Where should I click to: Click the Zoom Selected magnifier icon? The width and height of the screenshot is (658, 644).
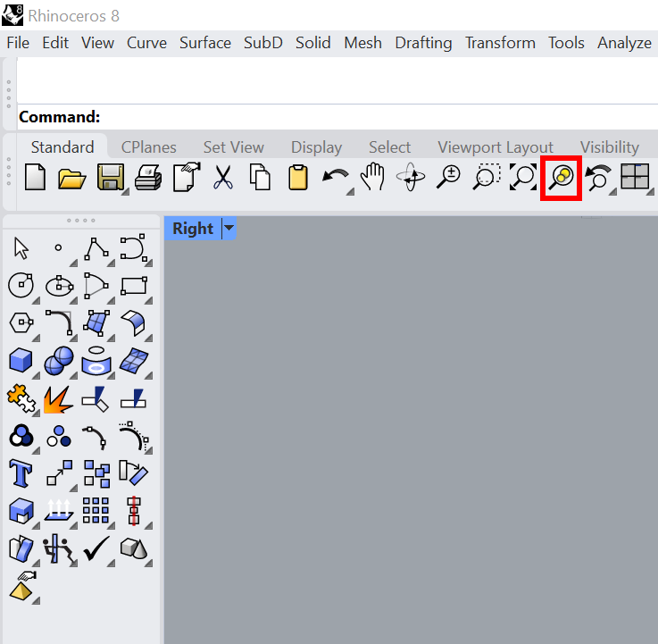pos(561,177)
